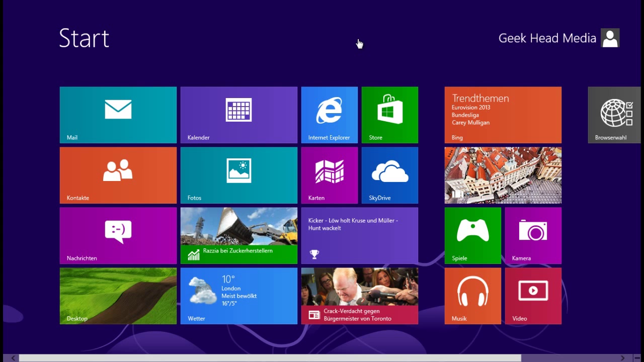Launch the Spiele games tile
Screen dimensions: 644x362
473,236
